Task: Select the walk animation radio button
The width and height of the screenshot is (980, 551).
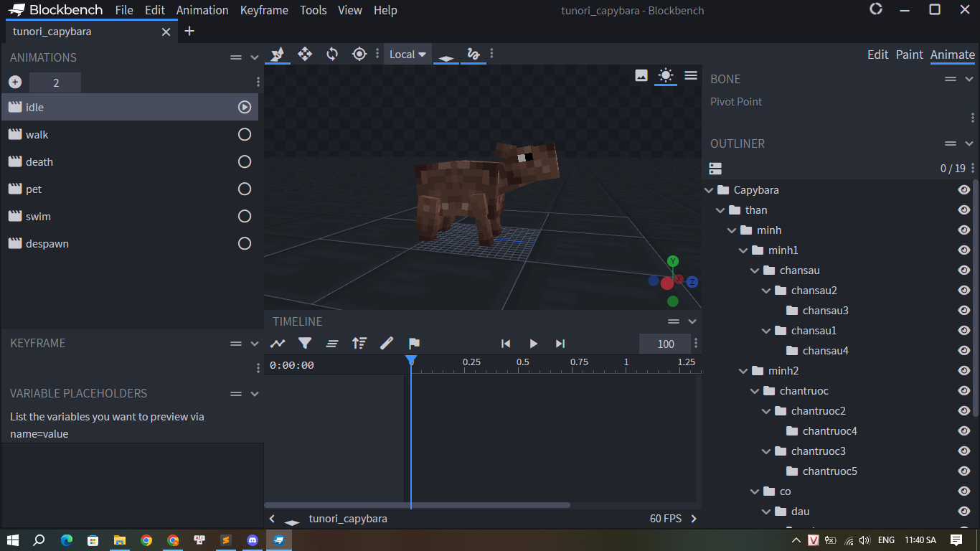Action: pyautogui.click(x=245, y=134)
